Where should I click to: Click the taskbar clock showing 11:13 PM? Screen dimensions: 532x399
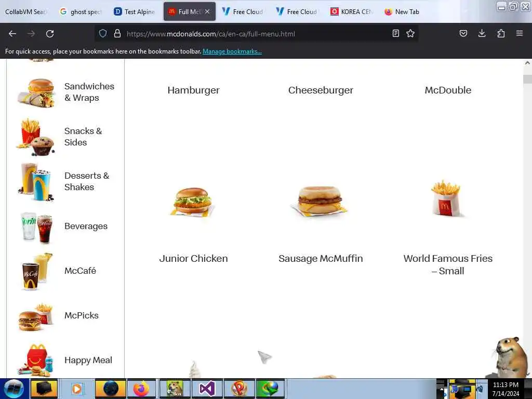click(506, 389)
